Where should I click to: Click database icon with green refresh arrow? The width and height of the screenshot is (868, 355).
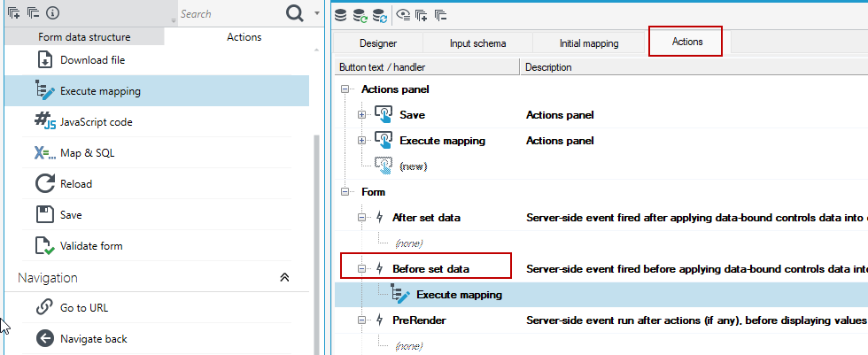pyautogui.click(x=360, y=15)
